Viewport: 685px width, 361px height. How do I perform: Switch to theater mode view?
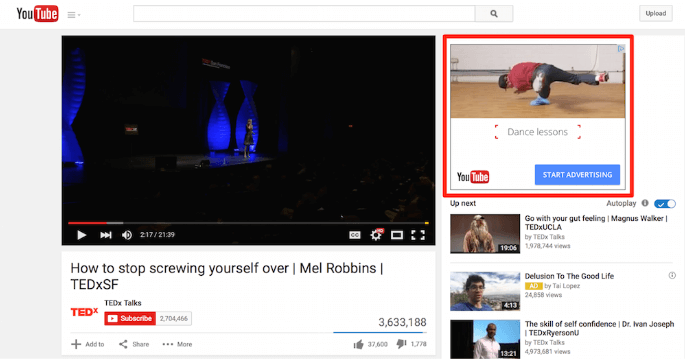click(x=397, y=235)
